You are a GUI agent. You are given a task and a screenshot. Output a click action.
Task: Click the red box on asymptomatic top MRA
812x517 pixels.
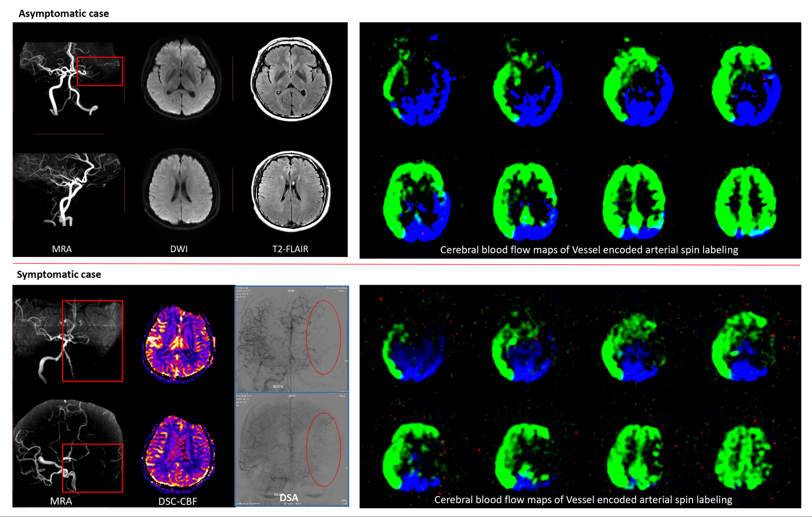[x=100, y=71]
